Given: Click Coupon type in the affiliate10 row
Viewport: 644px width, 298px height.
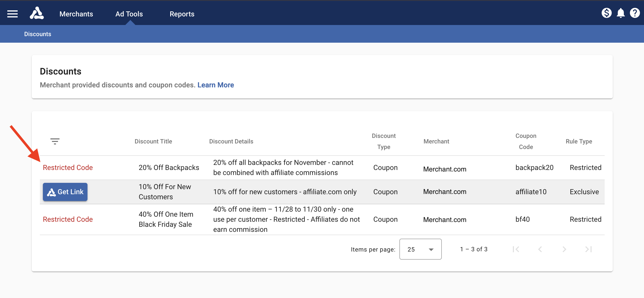Looking at the screenshot, I should coord(386,192).
